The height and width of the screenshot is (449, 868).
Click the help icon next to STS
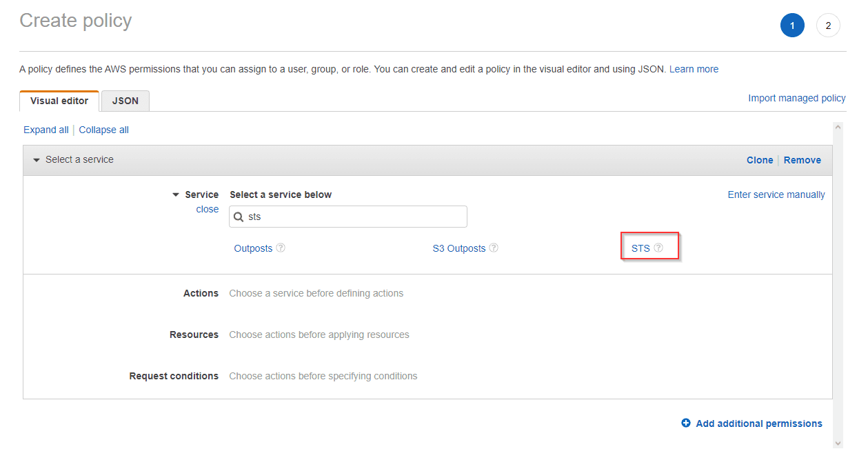pos(658,248)
